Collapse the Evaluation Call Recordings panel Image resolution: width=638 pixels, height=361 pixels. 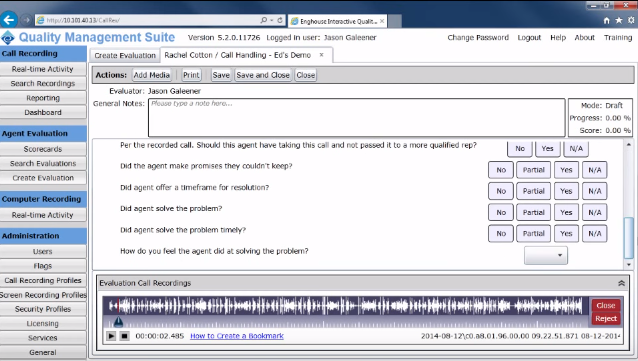point(621,283)
